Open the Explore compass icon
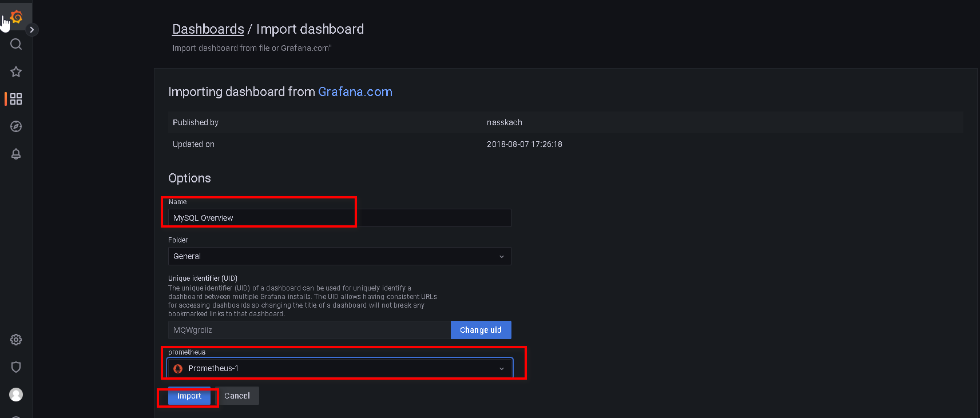Viewport: 980px width, 418px height. point(16,126)
